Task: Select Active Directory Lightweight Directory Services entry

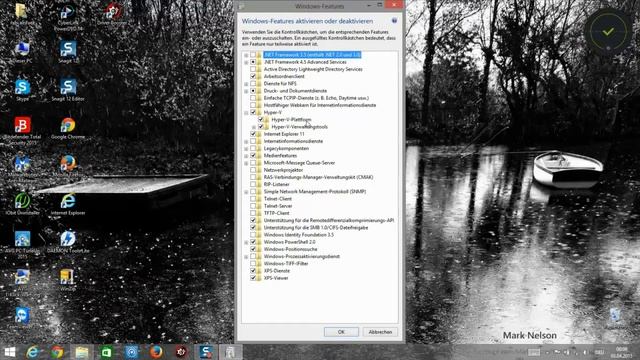Action: (x=313, y=69)
